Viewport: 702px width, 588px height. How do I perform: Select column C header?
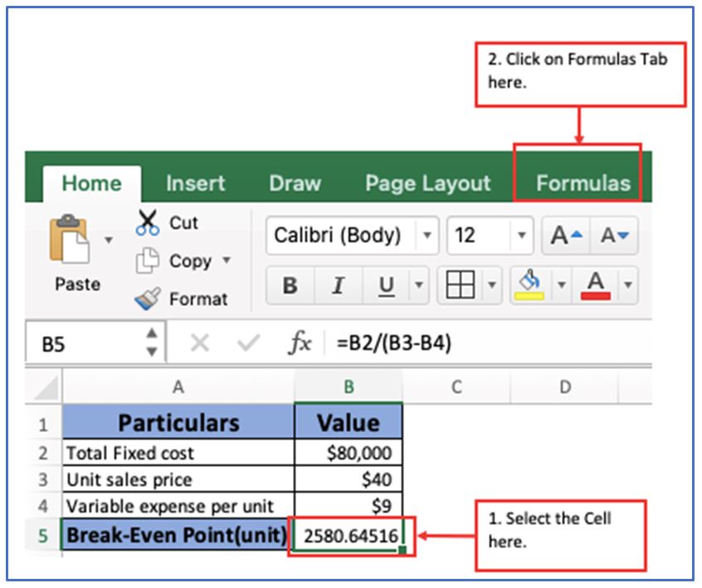coord(456,387)
